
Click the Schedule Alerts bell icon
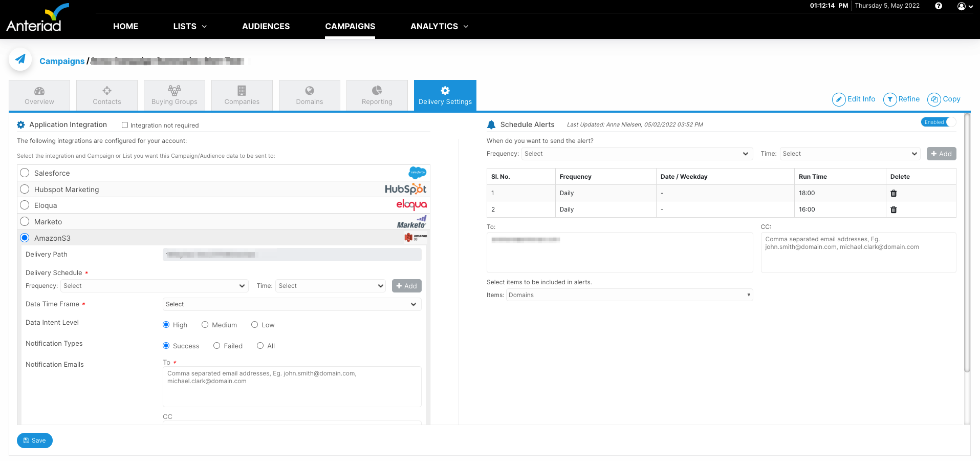[x=491, y=124]
